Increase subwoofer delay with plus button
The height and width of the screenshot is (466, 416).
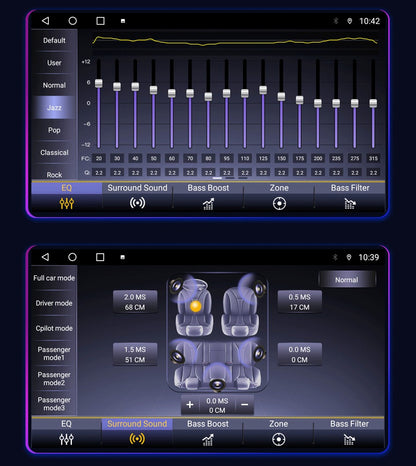190,405
